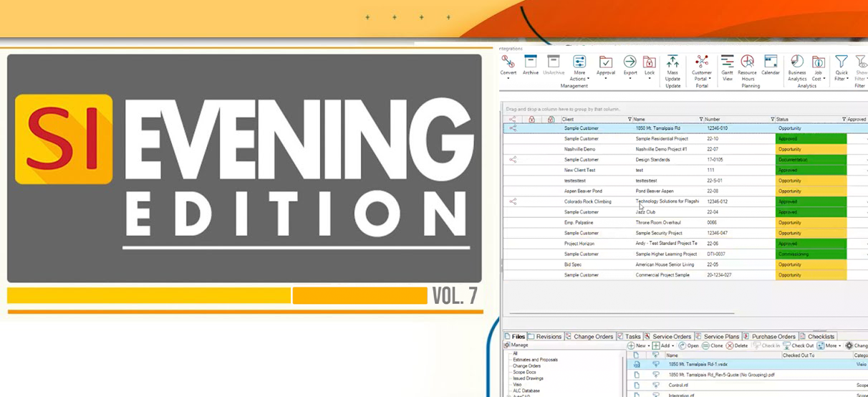The width and height of the screenshot is (868, 397).
Task: Click the share icon column header
Action: pos(513,119)
